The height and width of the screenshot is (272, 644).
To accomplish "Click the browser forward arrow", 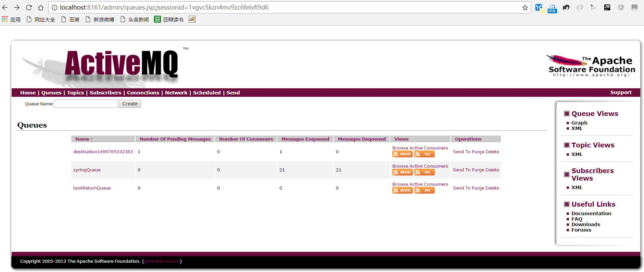I will (17, 8).
